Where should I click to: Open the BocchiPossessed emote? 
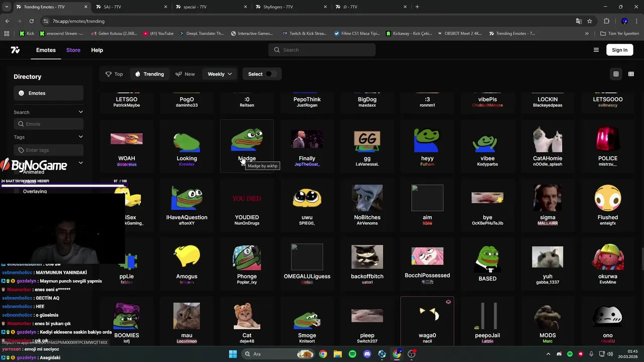point(427,264)
